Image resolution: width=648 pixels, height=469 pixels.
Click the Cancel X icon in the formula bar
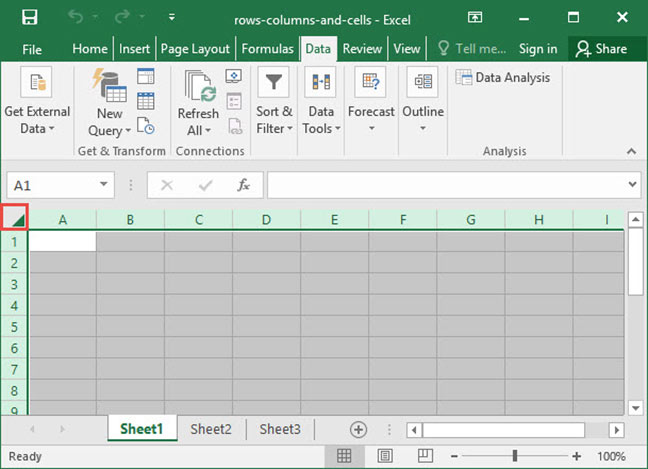point(167,185)
